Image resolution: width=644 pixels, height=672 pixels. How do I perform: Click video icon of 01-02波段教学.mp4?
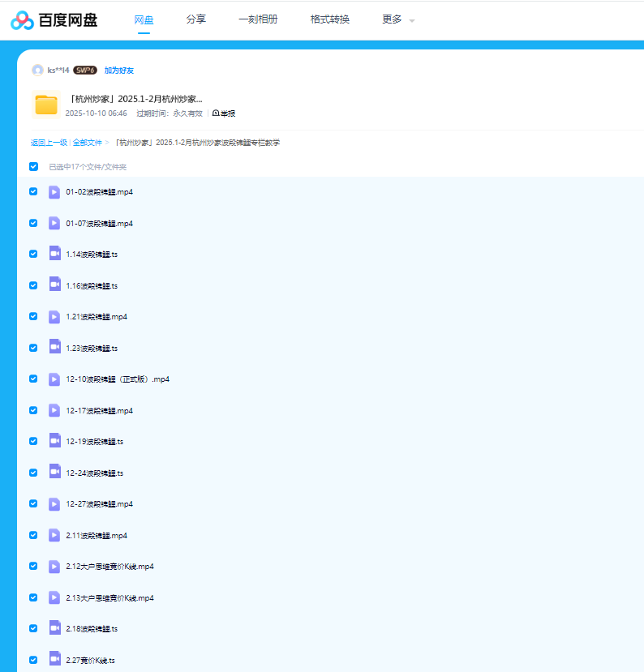pyautogui.click(x=54, y=192)
